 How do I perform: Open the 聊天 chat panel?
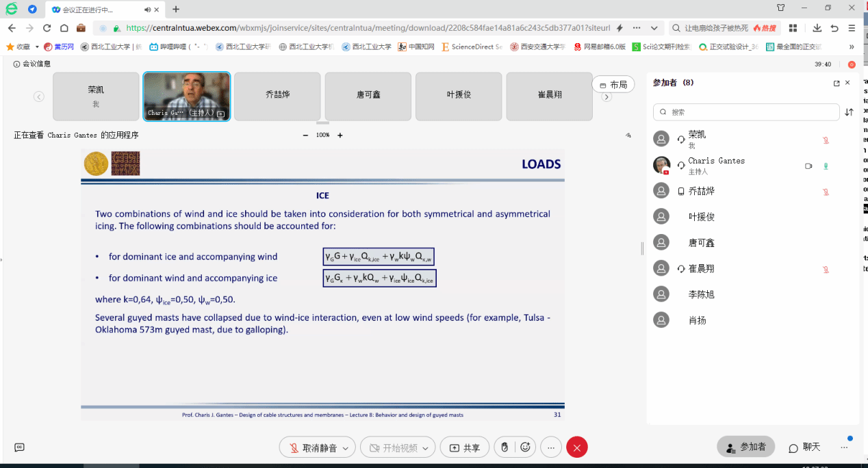pyautogui.click(x=804, y=447)
